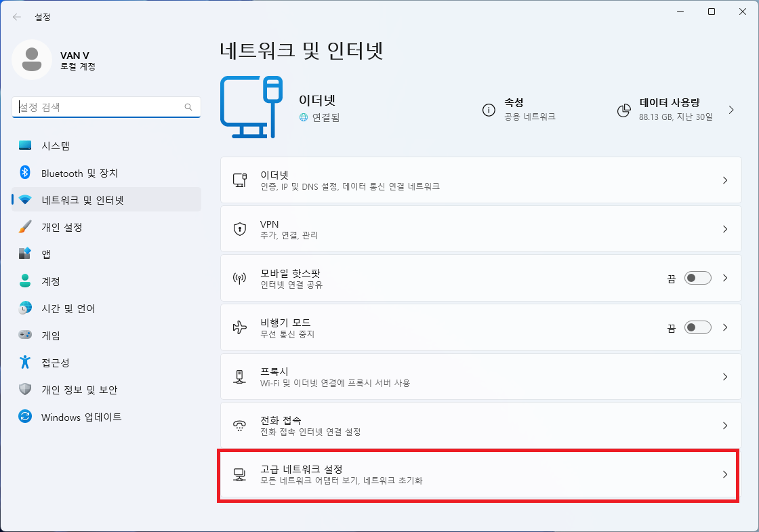Enable 비행기 모드 toggle
This screenshot has height=532, width=759.
697,327
